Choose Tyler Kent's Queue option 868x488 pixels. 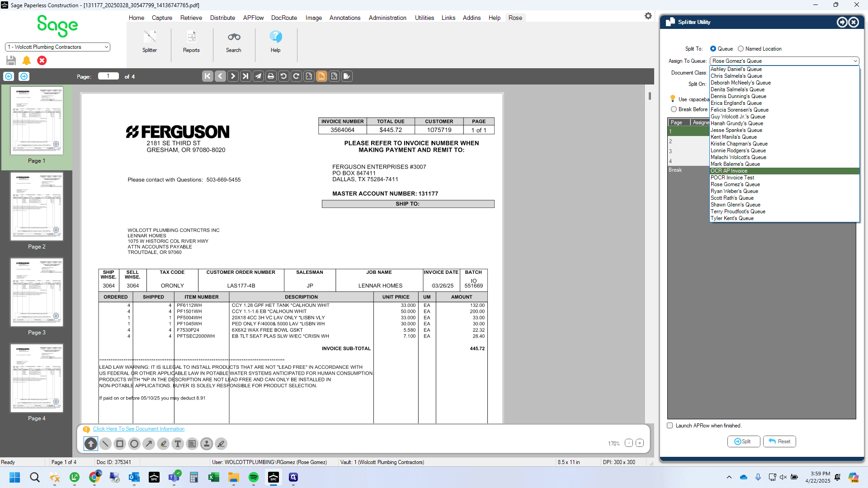coord(784,218)
